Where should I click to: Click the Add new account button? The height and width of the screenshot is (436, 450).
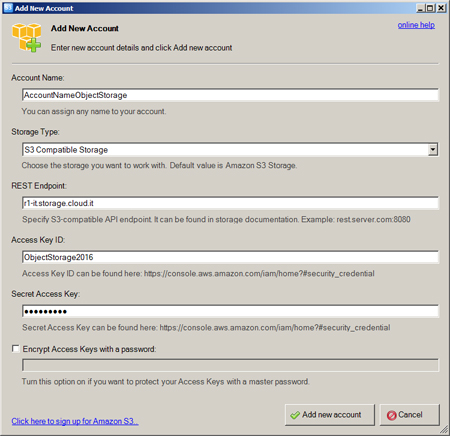[x=330, y=415]
